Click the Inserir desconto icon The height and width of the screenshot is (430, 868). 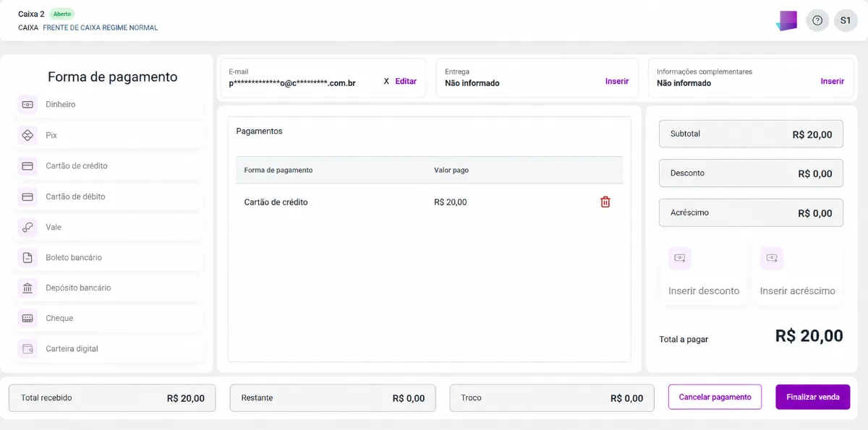point(679,258)
